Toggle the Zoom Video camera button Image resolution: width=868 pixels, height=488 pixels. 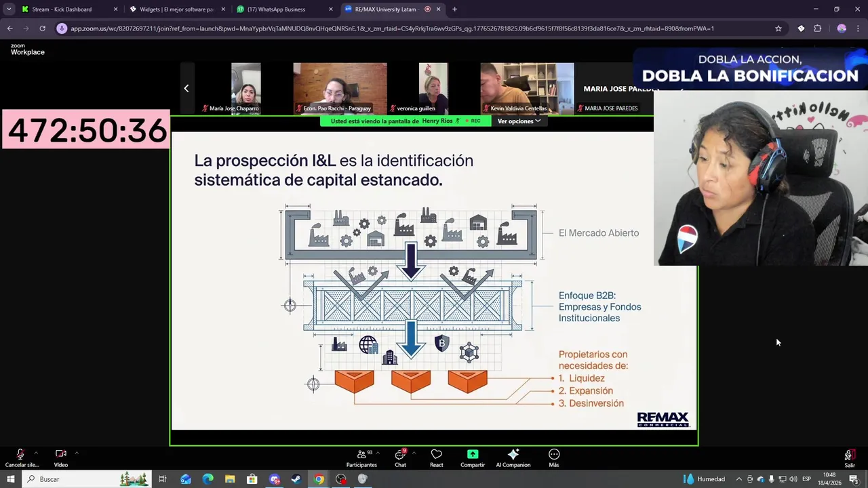pos(61,457)
